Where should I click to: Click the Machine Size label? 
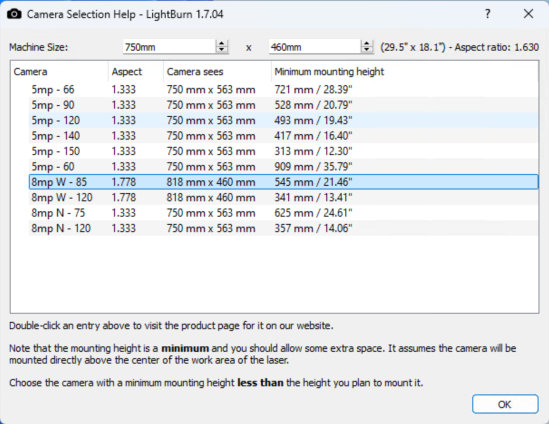tap(39, 47)
